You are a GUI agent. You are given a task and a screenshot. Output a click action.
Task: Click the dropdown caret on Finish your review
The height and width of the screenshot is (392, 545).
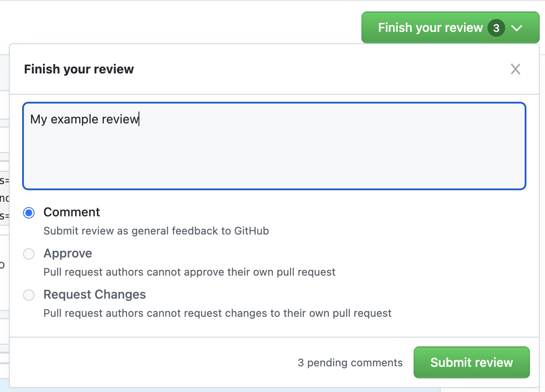point(517,28)
